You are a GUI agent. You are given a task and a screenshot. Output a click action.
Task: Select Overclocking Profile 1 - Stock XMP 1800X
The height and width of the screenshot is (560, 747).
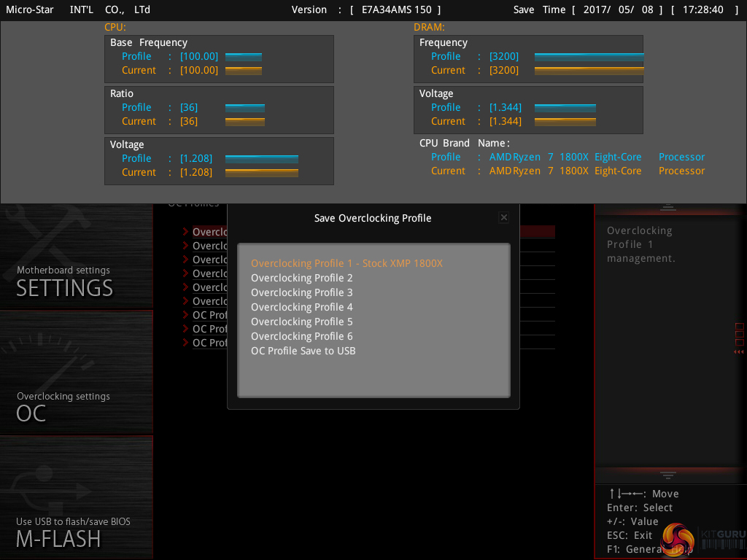click(x=347, y=263)
